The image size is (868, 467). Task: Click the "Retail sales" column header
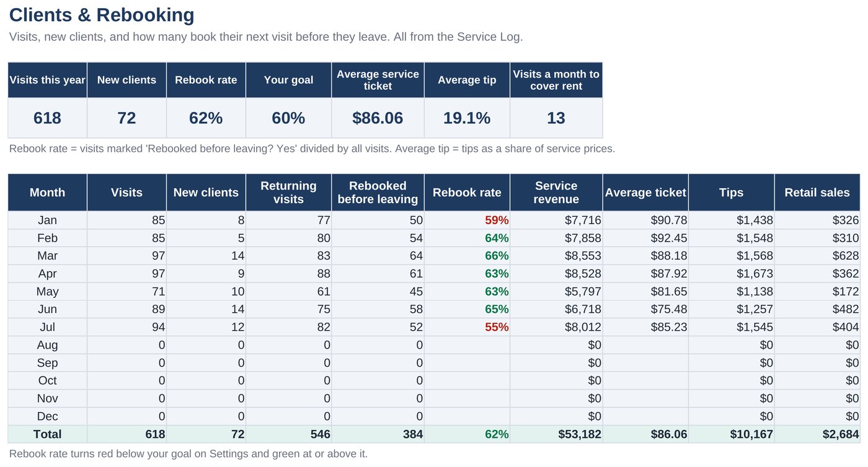[x=817, y=193]
